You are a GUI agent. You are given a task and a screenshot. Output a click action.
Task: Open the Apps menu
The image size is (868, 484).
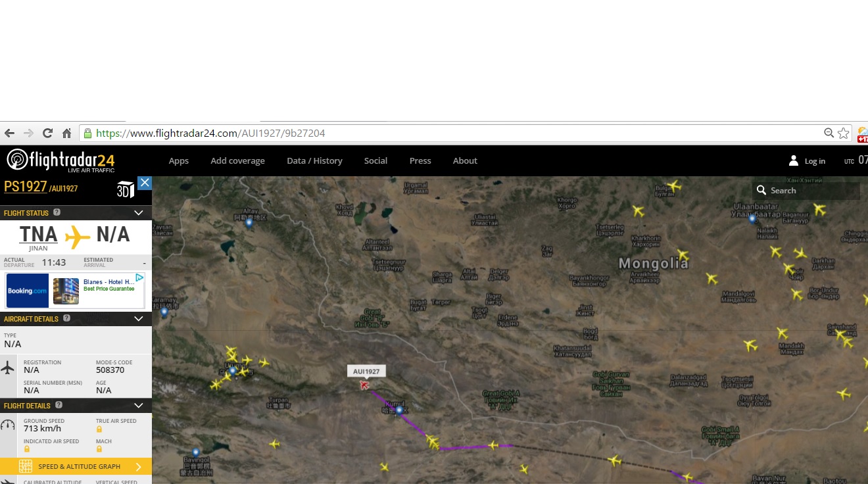(178, 160)
